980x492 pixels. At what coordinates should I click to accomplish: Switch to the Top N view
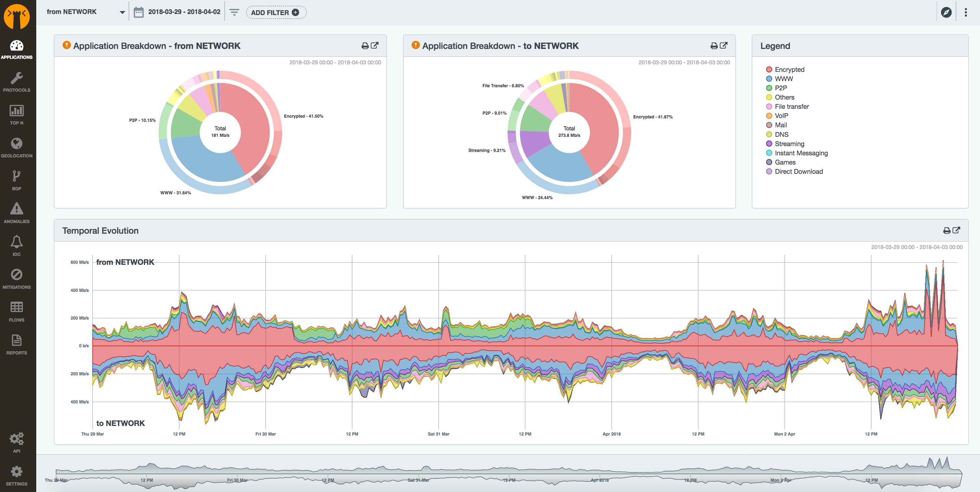[16, 115]
